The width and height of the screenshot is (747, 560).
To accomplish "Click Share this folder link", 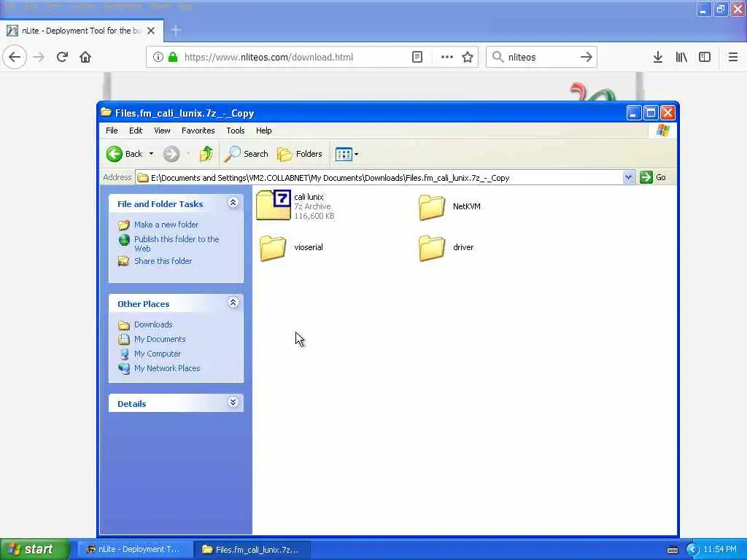I will 163,261.
